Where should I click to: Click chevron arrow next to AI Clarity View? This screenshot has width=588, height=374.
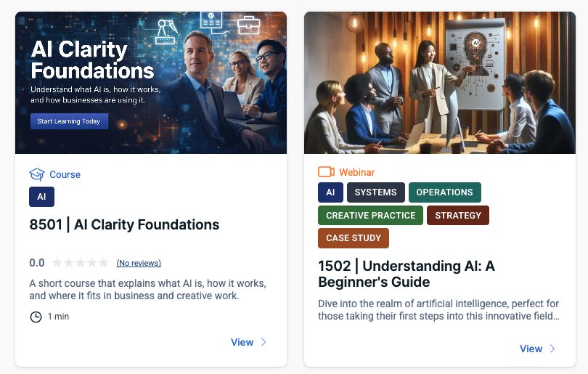pyautogui.click(x=264, y=342)
